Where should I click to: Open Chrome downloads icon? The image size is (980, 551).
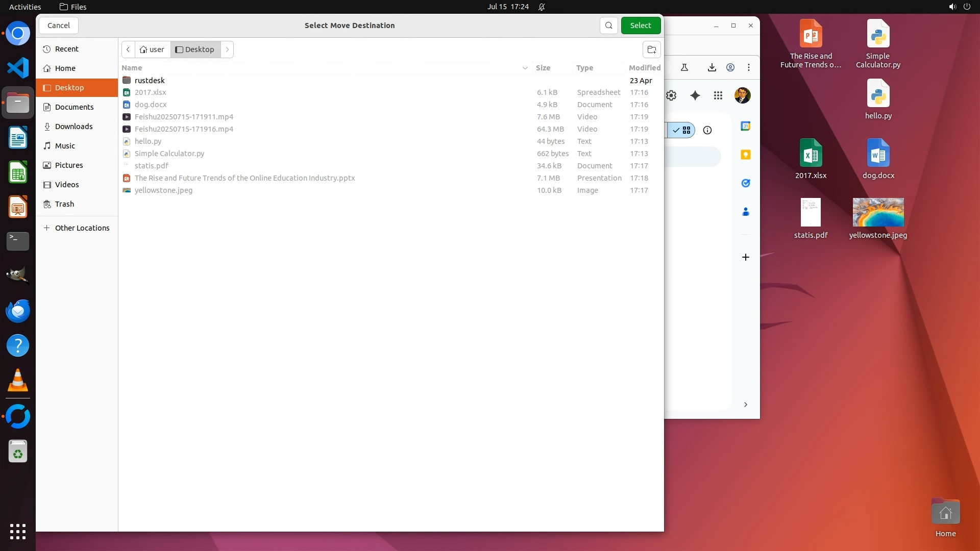coord(712,67)
